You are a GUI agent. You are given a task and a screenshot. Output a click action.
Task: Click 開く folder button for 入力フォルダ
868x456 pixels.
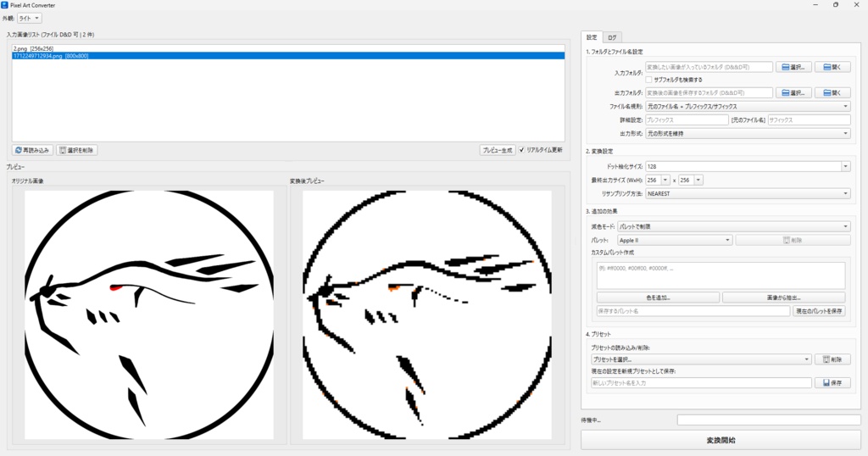832,67
